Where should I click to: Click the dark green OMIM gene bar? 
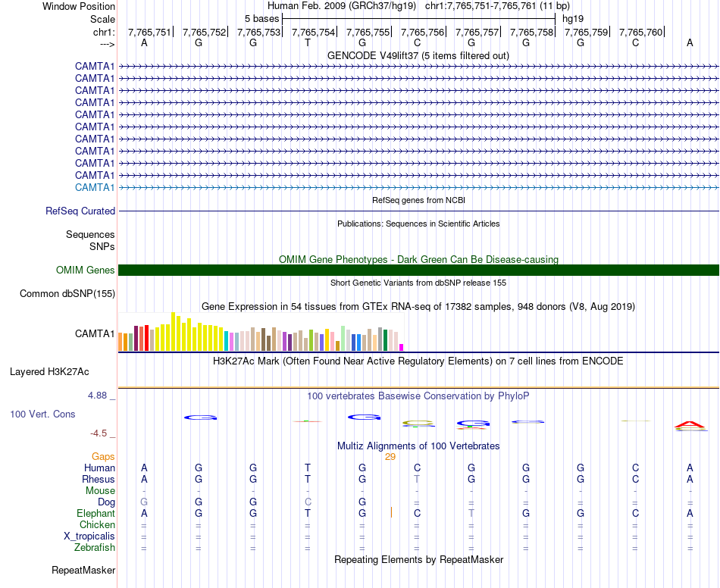pos(418,270)
